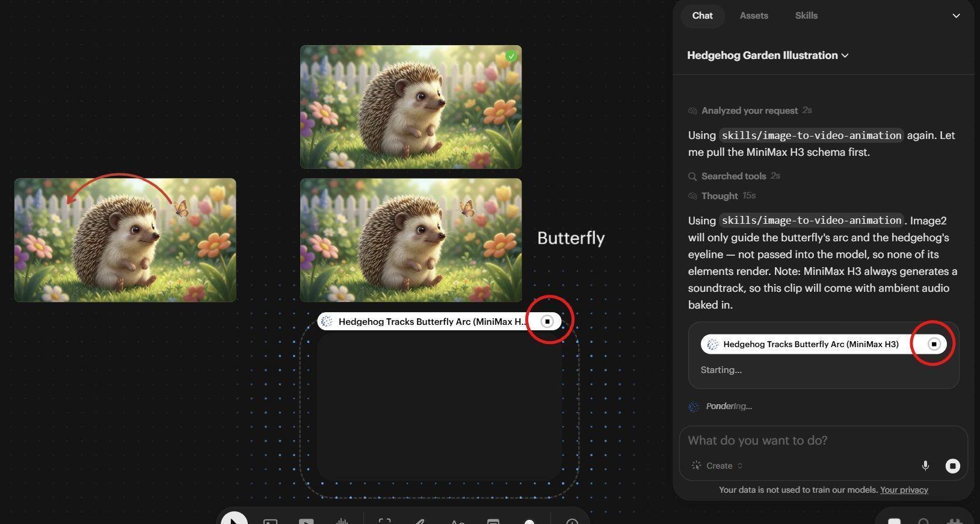Click the green checkmark on the top hedgehog image

(x=511, y=56)
